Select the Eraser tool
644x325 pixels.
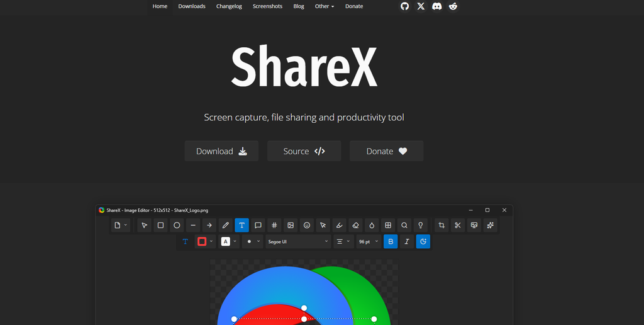tap(356, 225)
